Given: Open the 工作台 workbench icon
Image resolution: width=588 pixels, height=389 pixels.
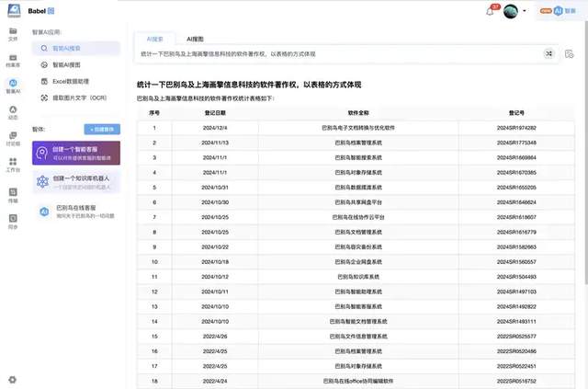Looking at the screenshot, I should pyautogui.click(x=12, y=166).
